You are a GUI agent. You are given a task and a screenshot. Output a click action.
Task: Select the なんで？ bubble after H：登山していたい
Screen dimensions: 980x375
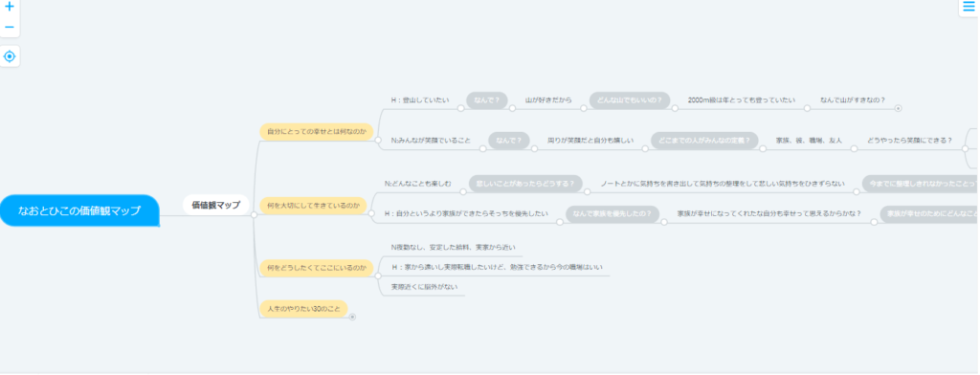coord(487,100)
